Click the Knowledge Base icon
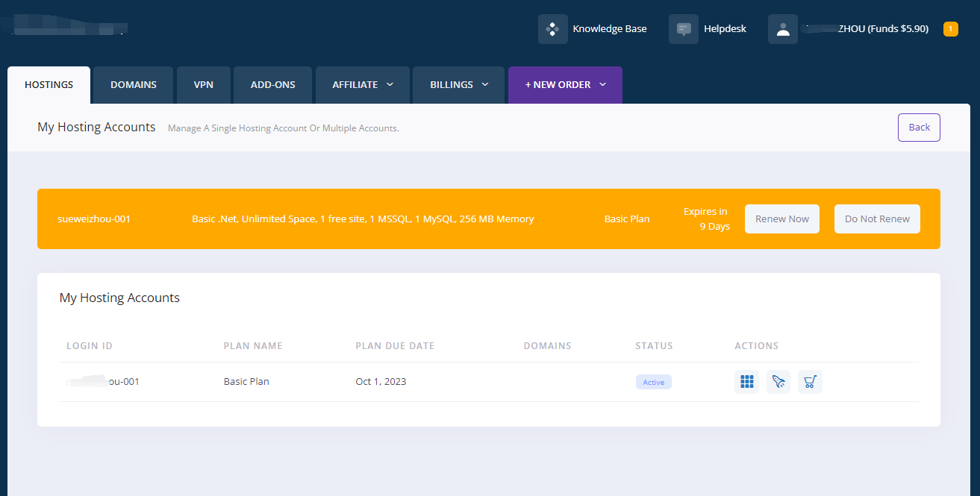980x496 pixels. point(552,29)
